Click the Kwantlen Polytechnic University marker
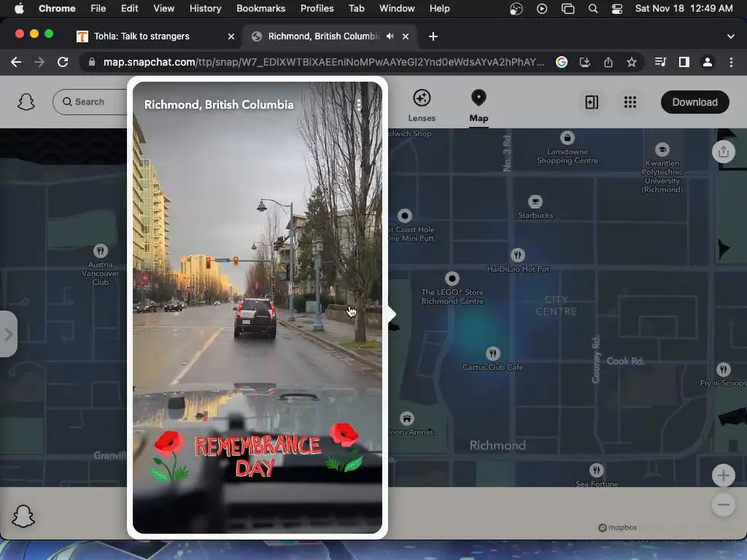Image resolution: width=747 pixels, height=560 pixels. click(x=662, y=149)
